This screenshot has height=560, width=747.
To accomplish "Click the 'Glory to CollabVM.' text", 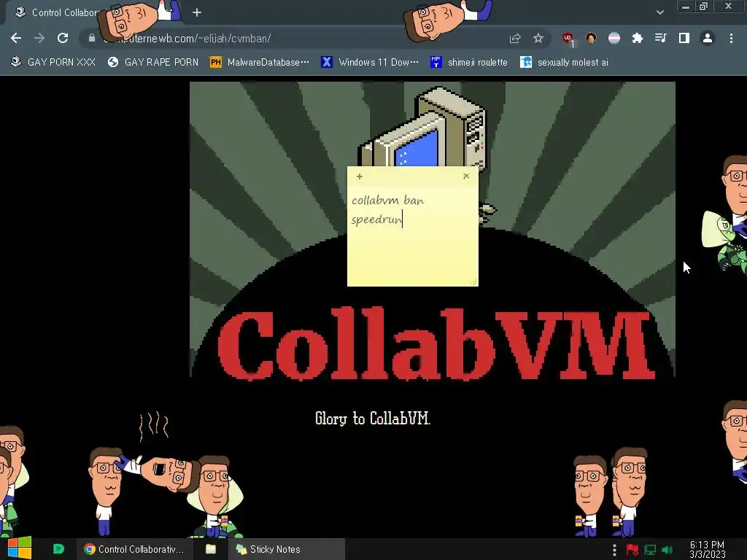I will pos(373,419).
